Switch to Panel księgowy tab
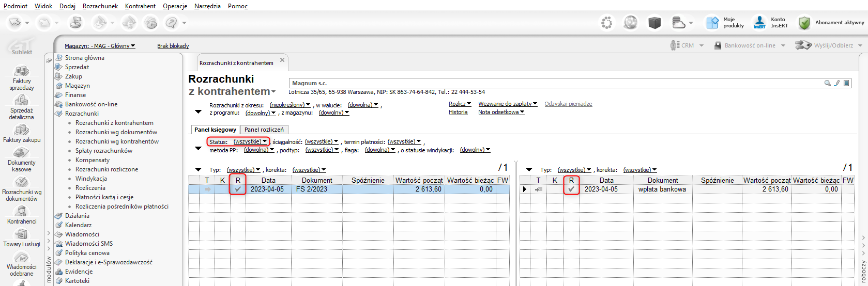The width and height of the screenshot is (868, 286). pyautogui.click(x=215, y=130)
